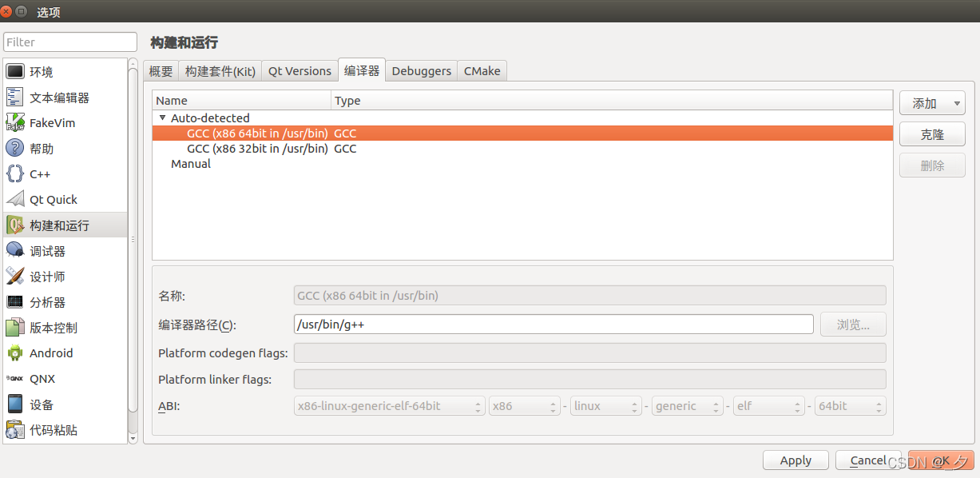Click the 删除 delete button
This screenshot has height=478, width=980.
click(x=932, y=165)
